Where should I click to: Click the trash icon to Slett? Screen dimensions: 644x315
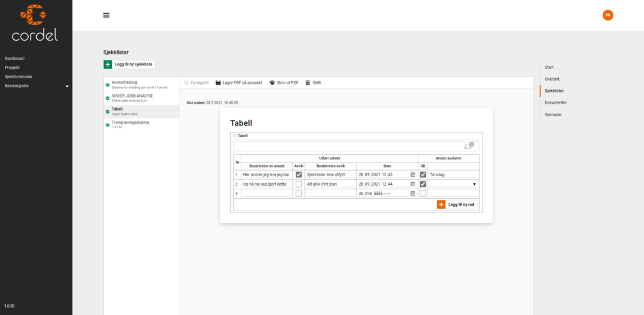tap(308, 82)
